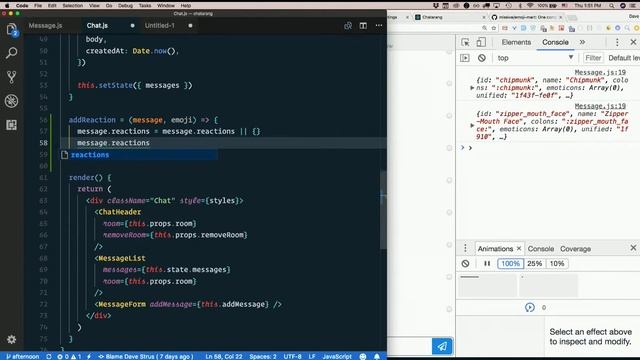Click the Wi-Fi icon in menu bar
The image size is (640, 360).
coord(530,6)
